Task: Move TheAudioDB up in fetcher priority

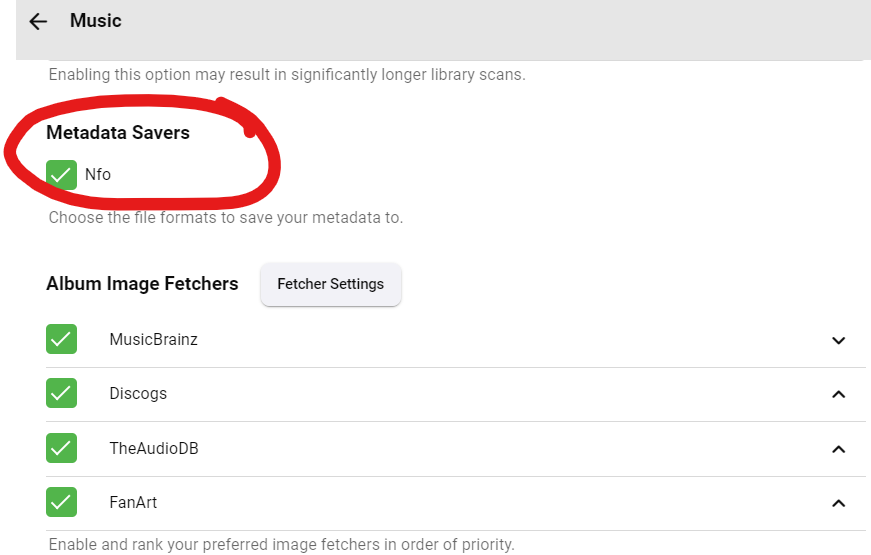Action: coord(838,449)
